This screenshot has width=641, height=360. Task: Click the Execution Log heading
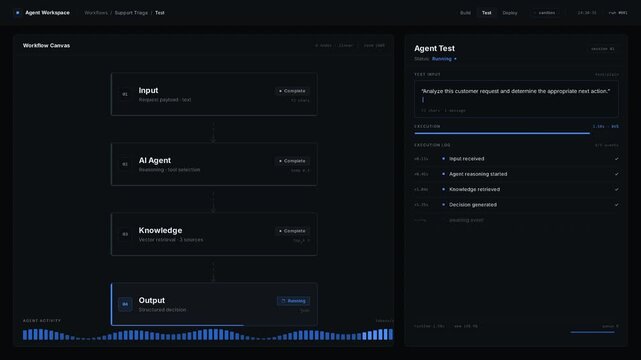pos(432,145)
